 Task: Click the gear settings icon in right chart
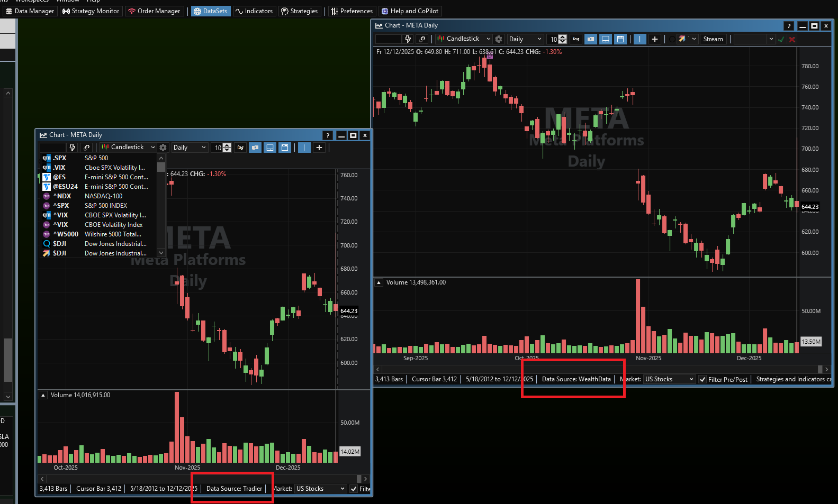(498, 39)
